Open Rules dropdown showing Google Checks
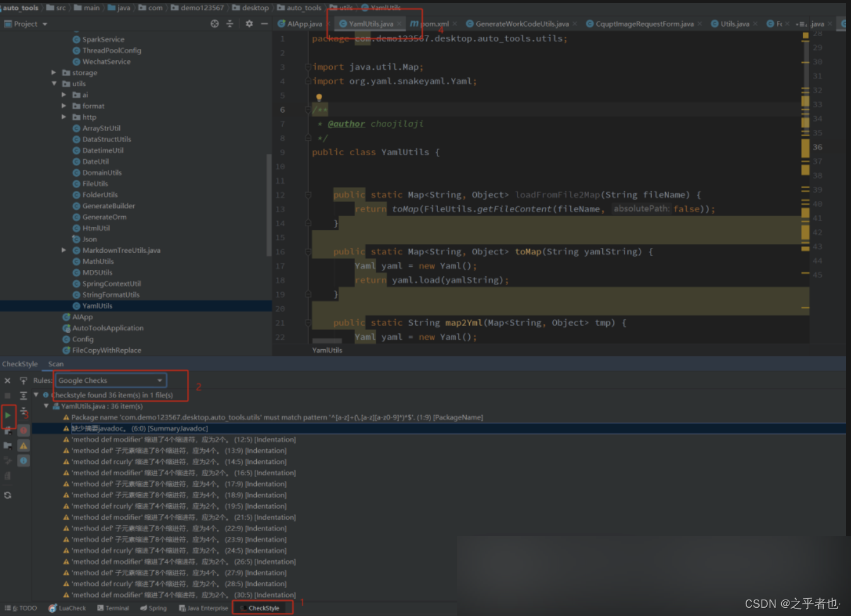 click(111, 380)
